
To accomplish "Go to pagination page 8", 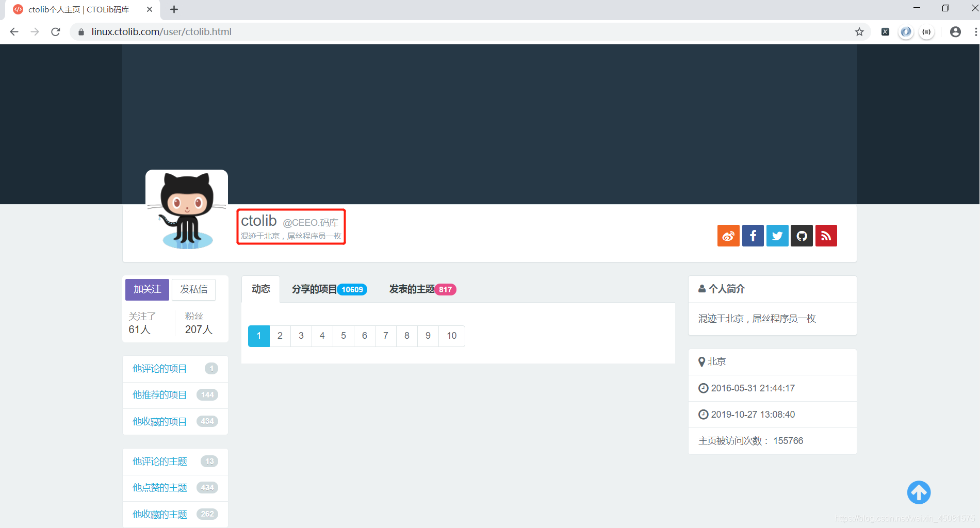I will (x=407, y=336).
